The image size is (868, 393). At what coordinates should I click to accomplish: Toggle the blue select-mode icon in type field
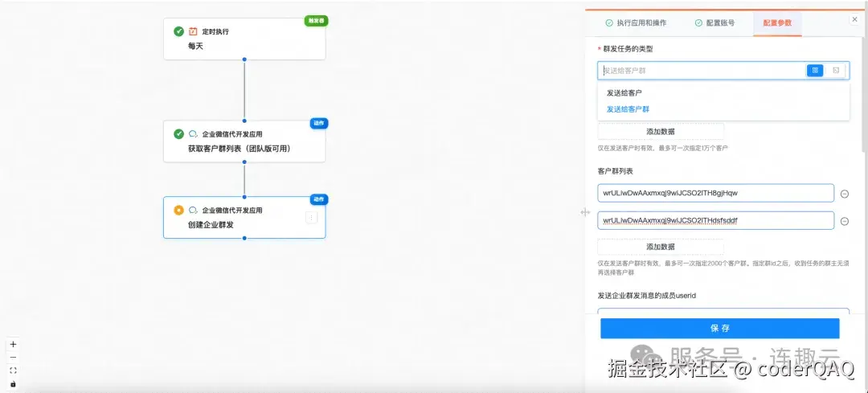pyautogui.click(x=815, y=70)
